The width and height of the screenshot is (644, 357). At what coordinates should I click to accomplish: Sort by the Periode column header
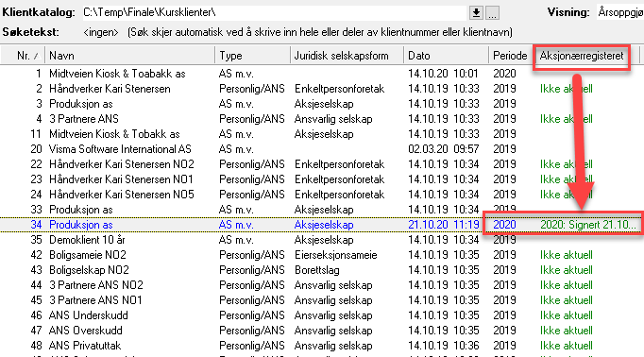(511, 56)
